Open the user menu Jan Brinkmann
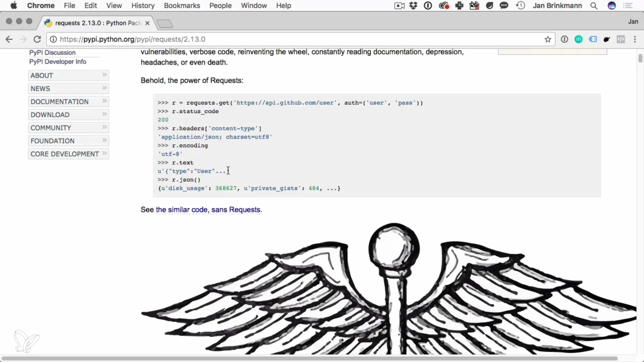Viewport: 644px width, 362px height. pyautogui.click(x=557, y=6)
